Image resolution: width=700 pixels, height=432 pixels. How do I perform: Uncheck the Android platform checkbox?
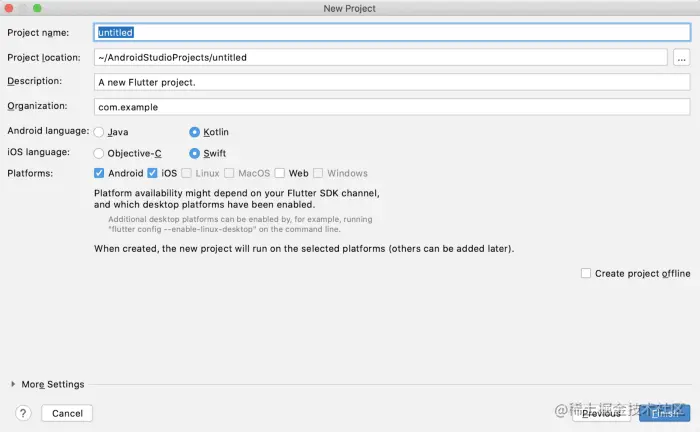pyautogui.click(x=99, y=173)
